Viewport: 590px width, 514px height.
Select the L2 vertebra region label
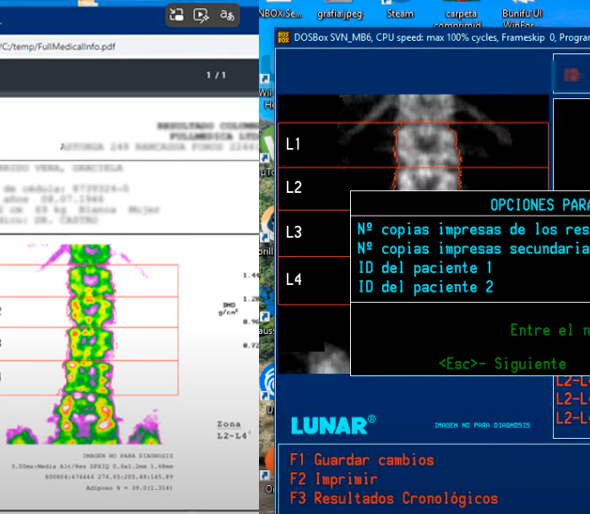[x=294, y=187]
